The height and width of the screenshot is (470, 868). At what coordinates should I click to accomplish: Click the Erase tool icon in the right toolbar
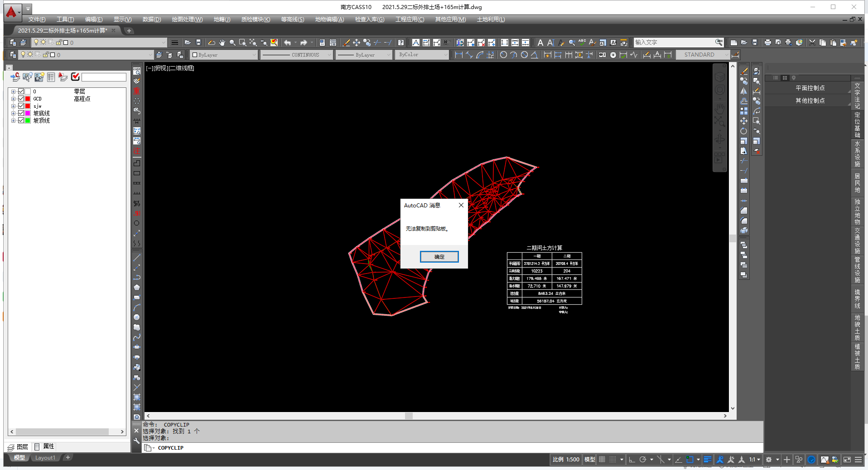coord(744,71)
